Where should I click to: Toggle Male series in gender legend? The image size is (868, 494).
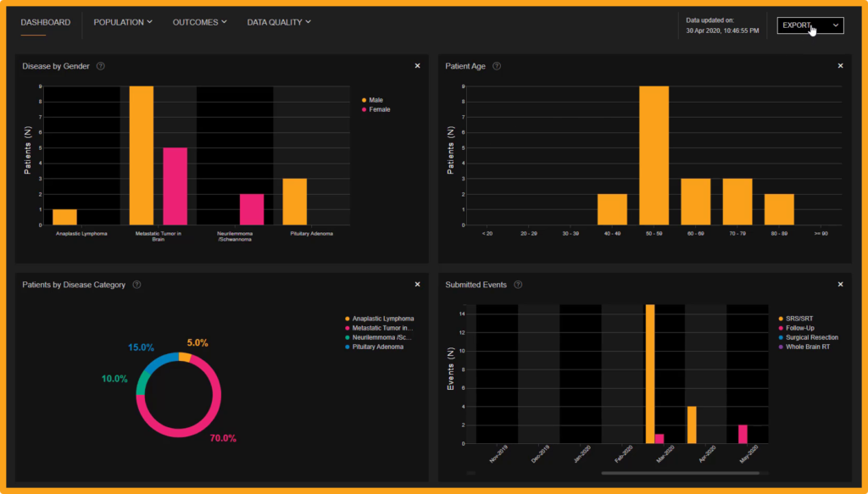click(375, 100)
